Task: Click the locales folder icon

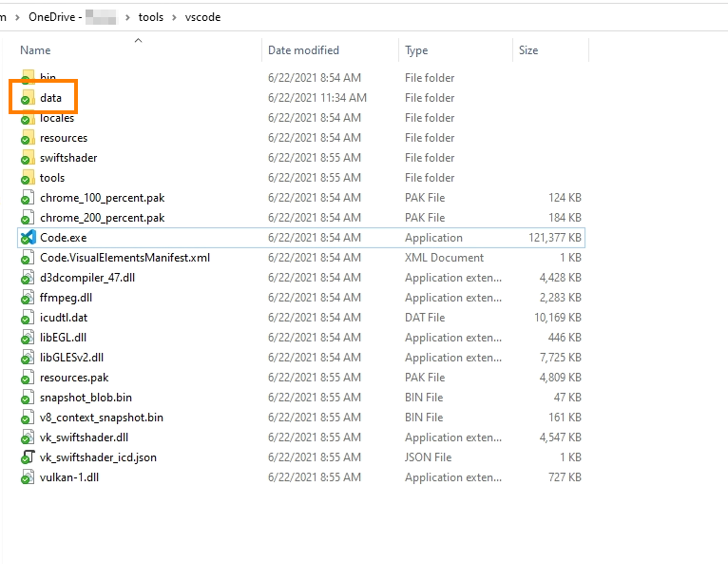Action: pyautogui.click(x=28, y=118)
